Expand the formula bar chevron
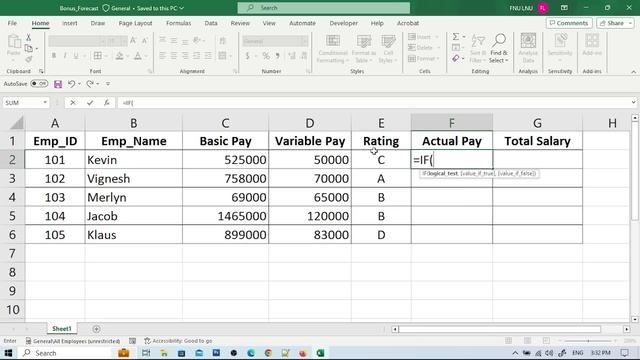The image size is (640, 360). tap(633, 102)
